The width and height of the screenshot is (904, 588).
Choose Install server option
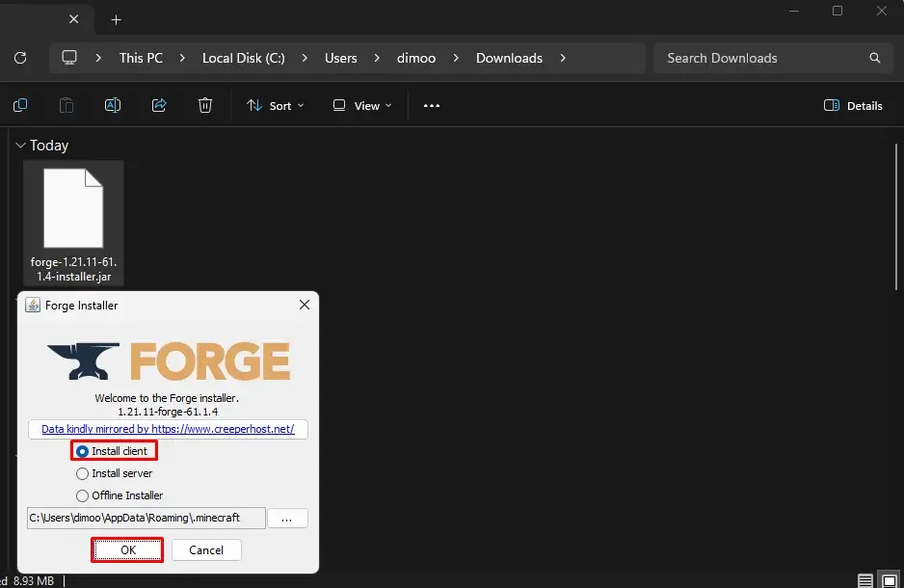[83, 473]
